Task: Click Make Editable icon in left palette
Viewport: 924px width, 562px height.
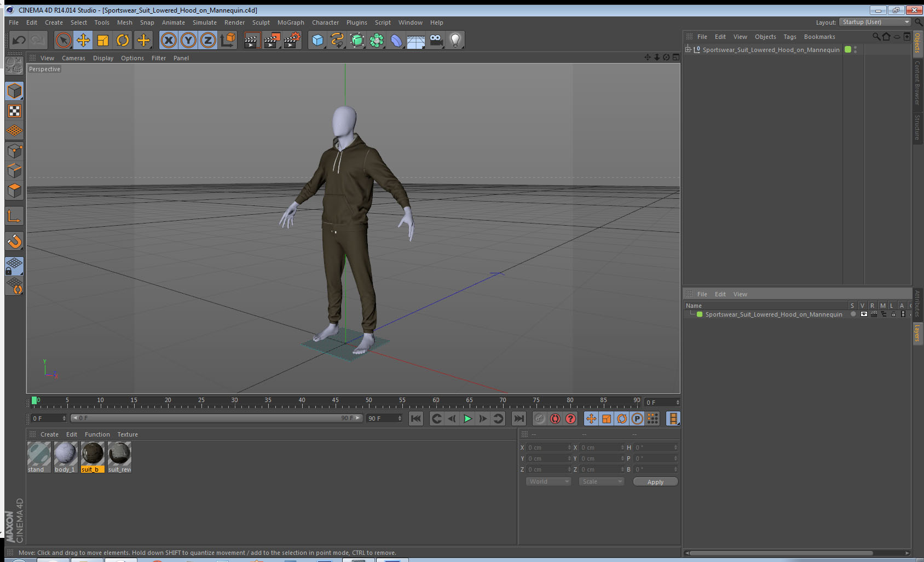Action: click(14, 66)
